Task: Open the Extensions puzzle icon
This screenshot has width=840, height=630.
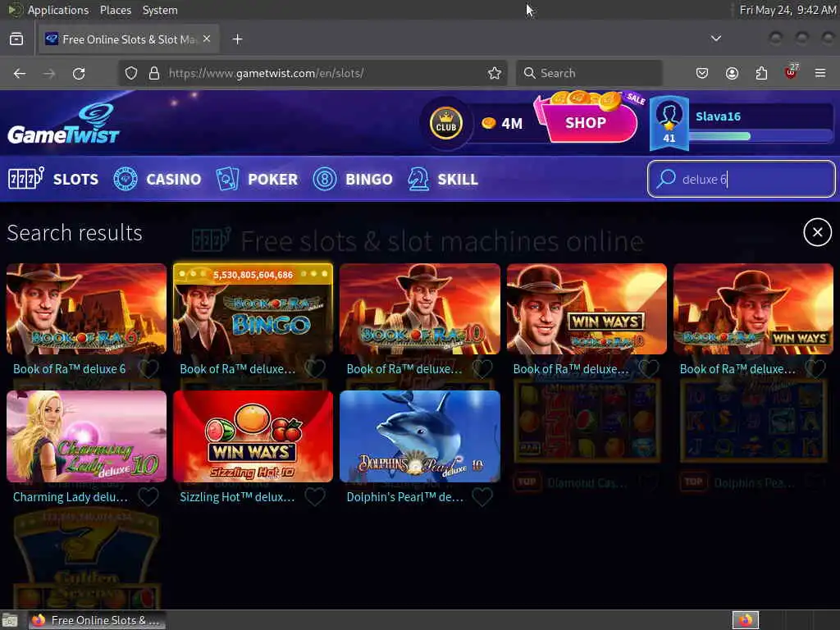Action: pos(761,73)
